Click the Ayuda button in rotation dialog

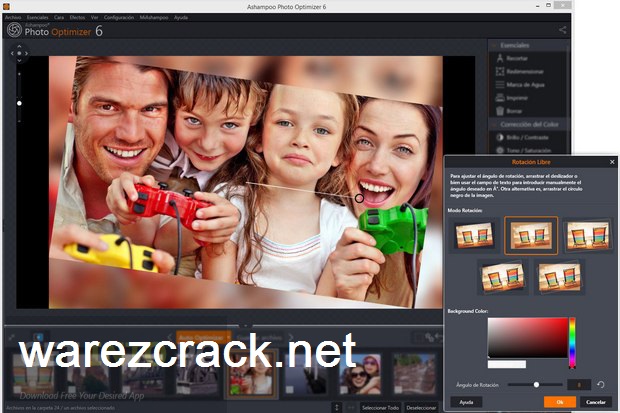coord(466,402)
